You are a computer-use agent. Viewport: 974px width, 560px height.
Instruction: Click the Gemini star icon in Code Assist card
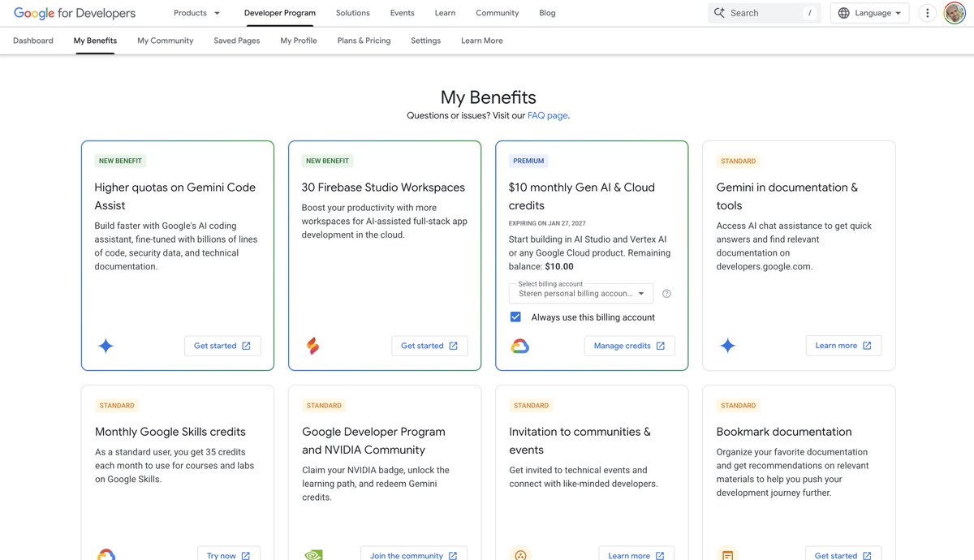click(106, 346)
